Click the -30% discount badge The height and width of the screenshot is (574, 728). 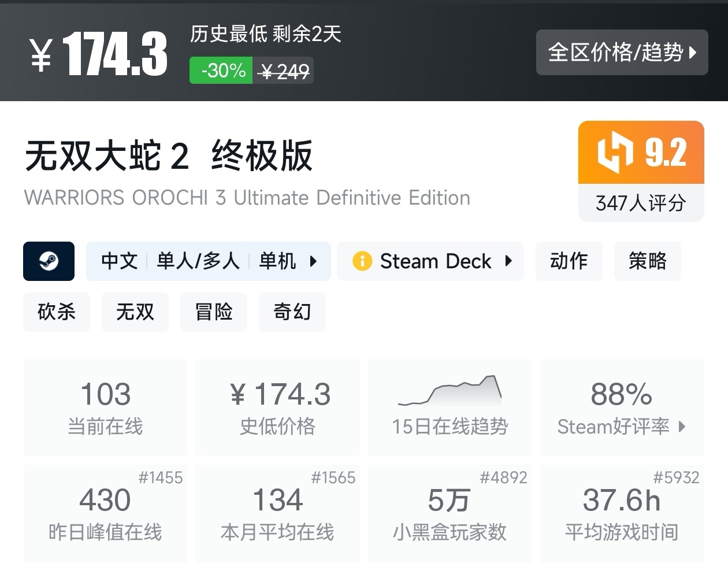(221, 71)
